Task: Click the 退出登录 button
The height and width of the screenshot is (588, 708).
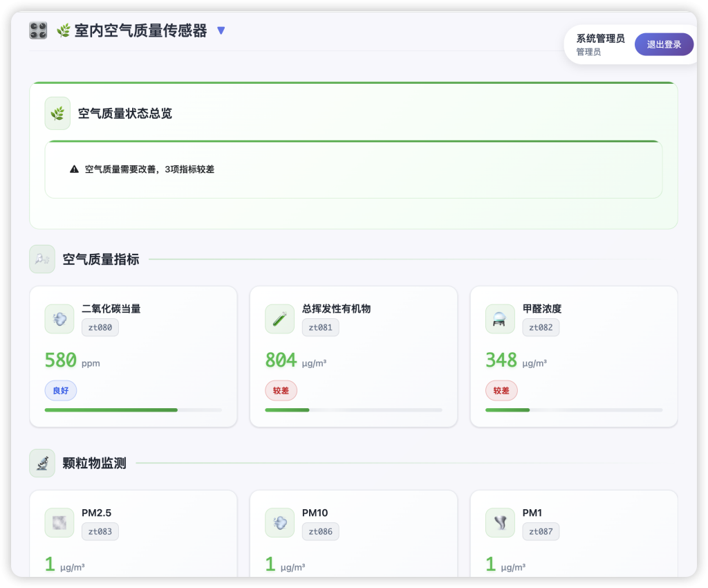Action: 664,44
